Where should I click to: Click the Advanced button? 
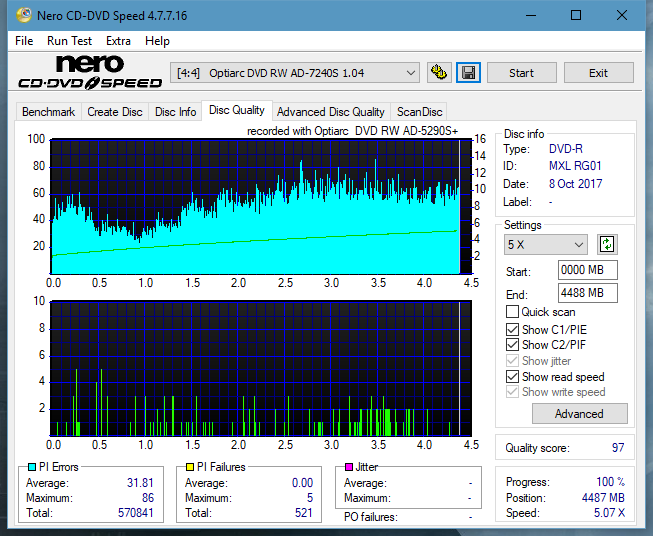(579, 414)
